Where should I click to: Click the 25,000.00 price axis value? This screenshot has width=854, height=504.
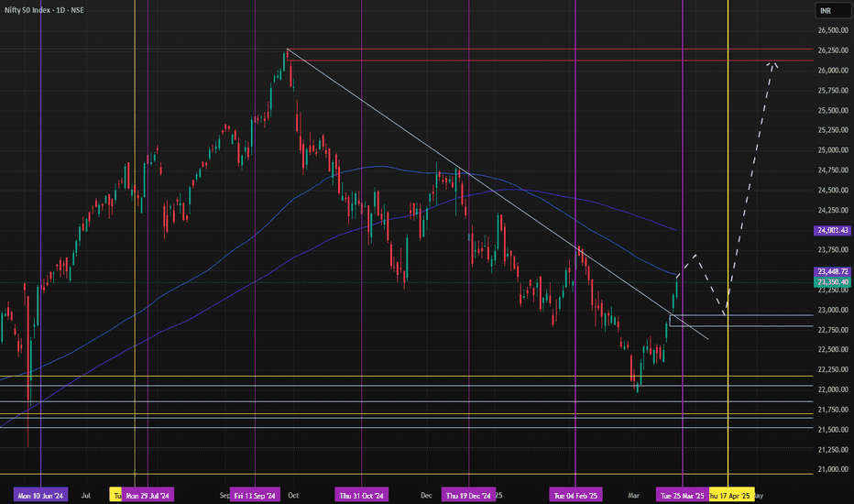click(x=833, y=150)
